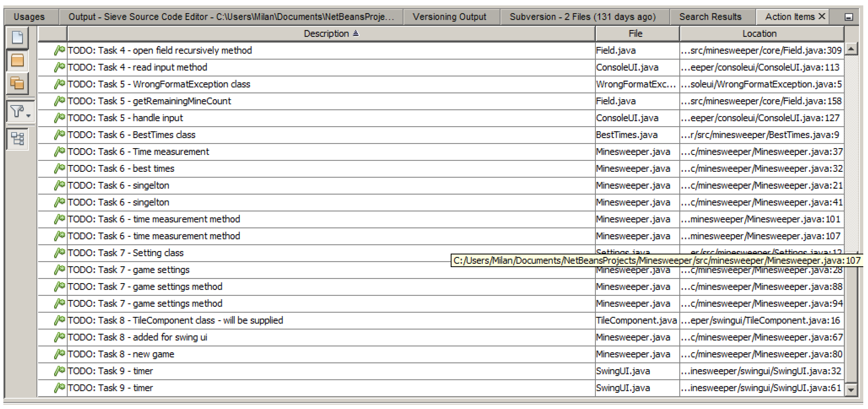868x409 pixels.
Task: Click TODO icon of BestTimes class row
Action: [x=59, y=135]
